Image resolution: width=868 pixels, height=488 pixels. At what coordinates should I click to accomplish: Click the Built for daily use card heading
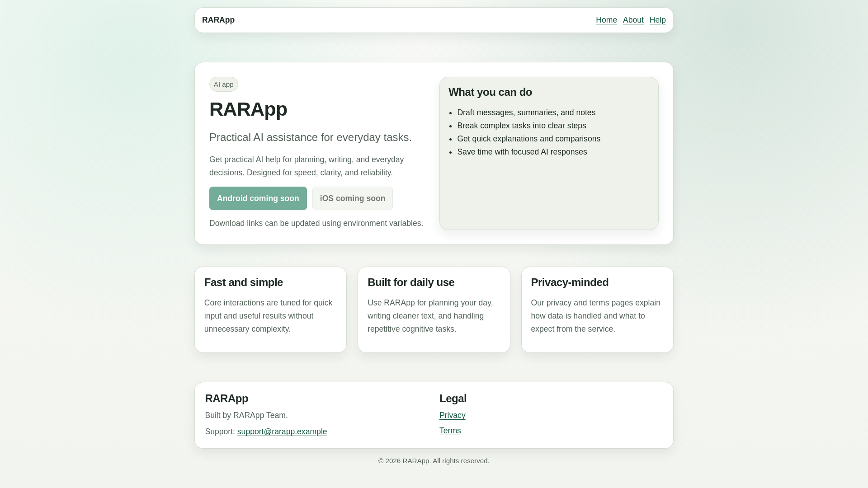pyautogui.click(x=411, y=282)
